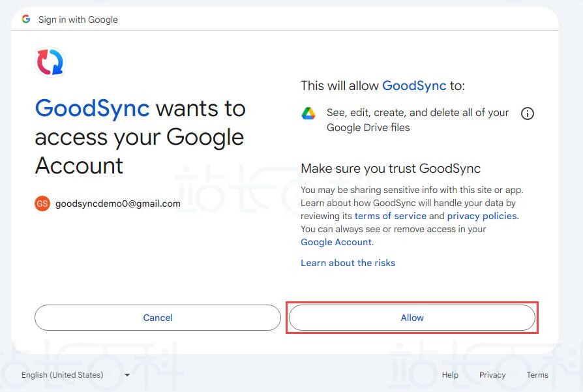Click the Cancel button
Viewport: 583px width, 392px height.
tap(158, 318)
